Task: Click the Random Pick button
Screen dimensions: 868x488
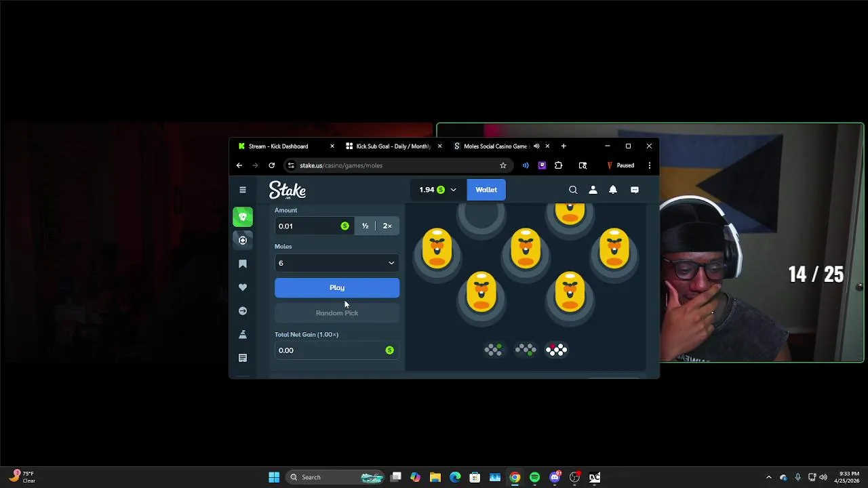Action: click(x=337, y=312)
